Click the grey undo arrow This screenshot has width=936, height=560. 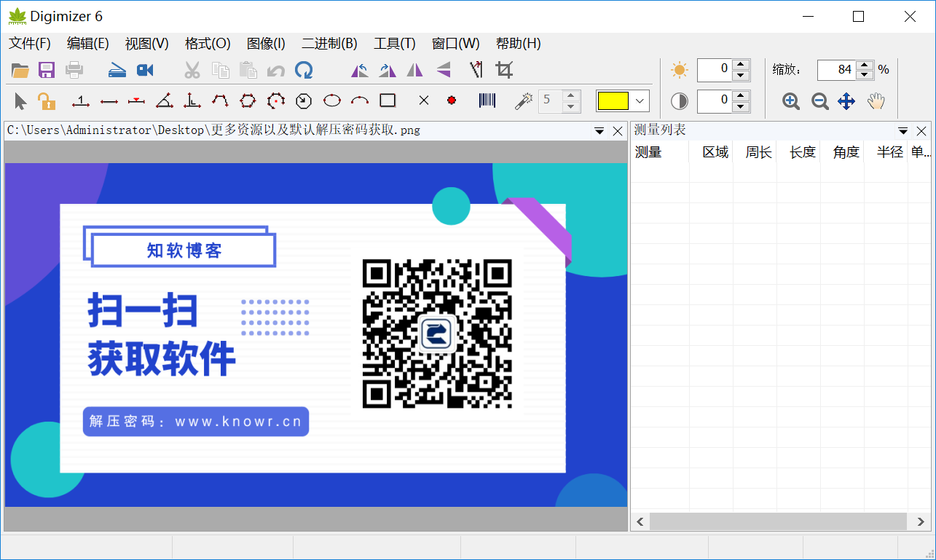pyautogui.click(x=275, y=71)
